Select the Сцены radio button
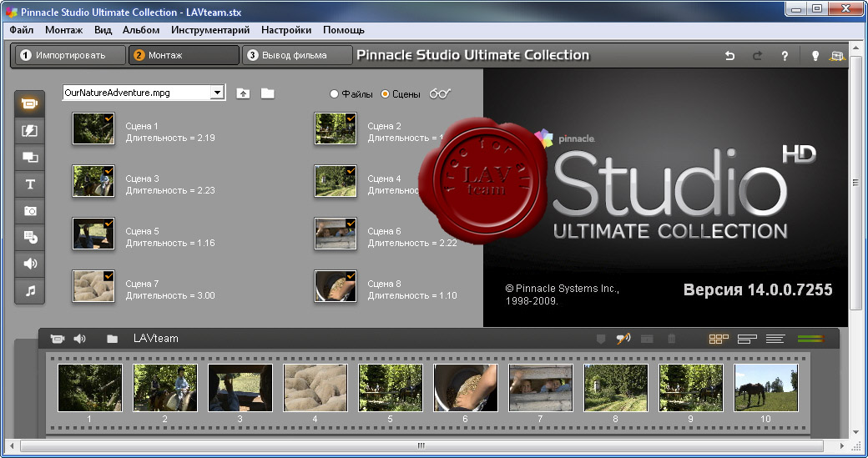This screenshot has width=868, height=458. pyautogui.click(x=386, y=94)
